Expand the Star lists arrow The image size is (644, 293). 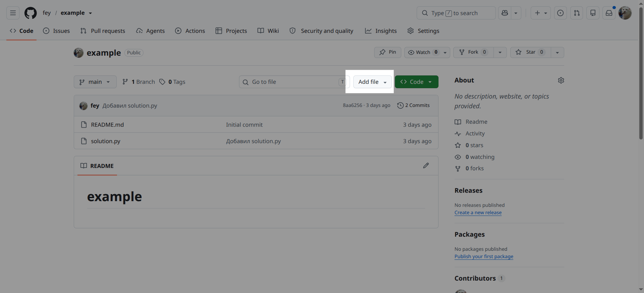[557, 52]
